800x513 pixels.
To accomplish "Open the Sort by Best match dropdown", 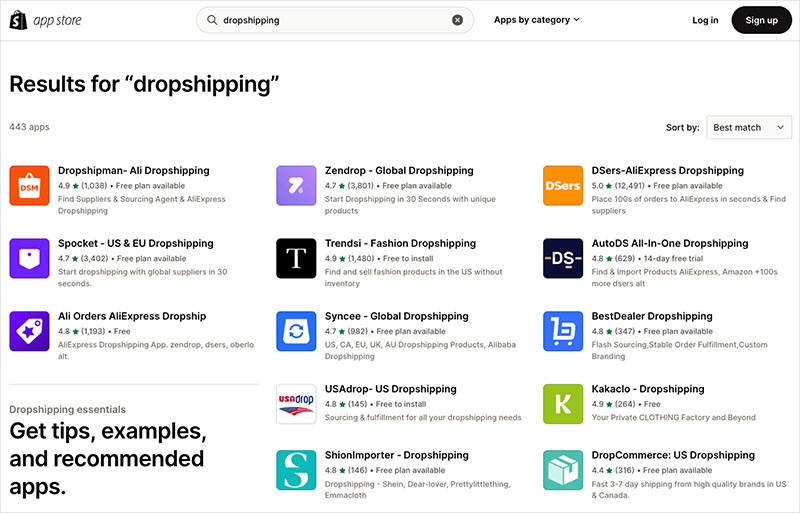I will [749, 127].
